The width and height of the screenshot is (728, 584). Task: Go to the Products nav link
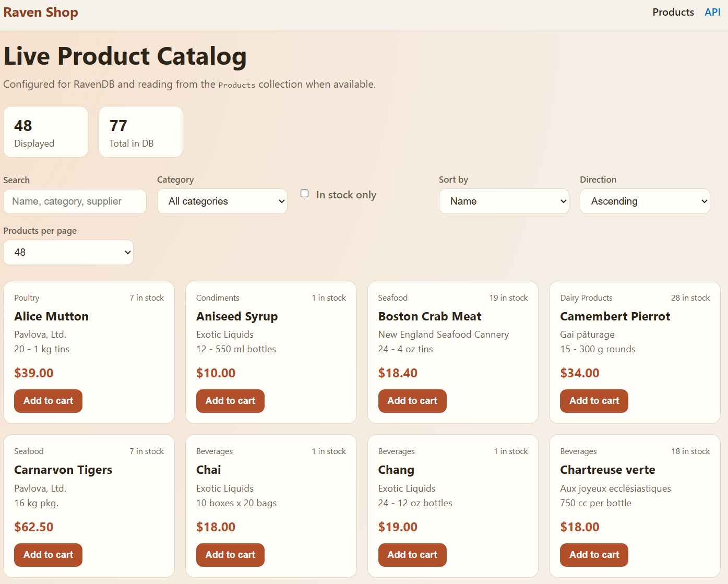pos(673,12)
